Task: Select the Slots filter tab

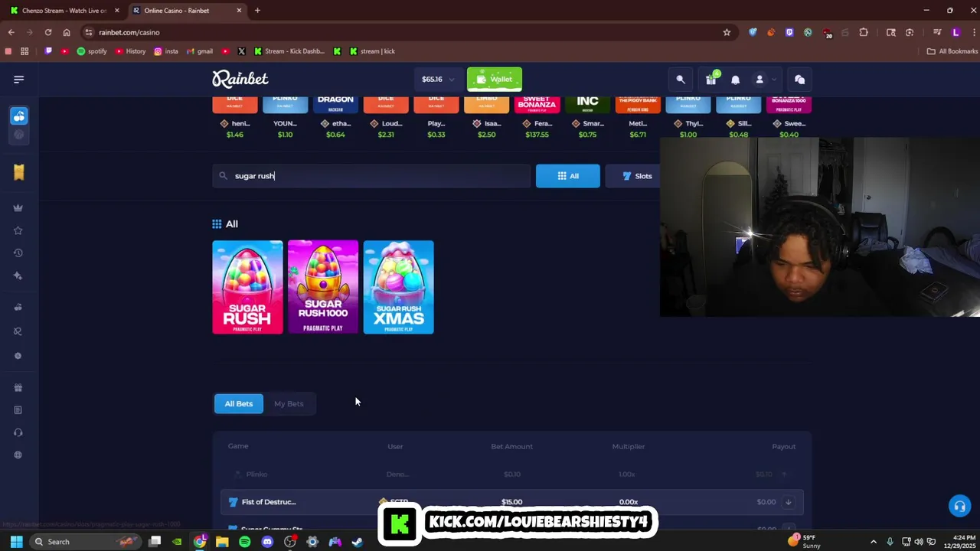Action: tap(637, 176)
